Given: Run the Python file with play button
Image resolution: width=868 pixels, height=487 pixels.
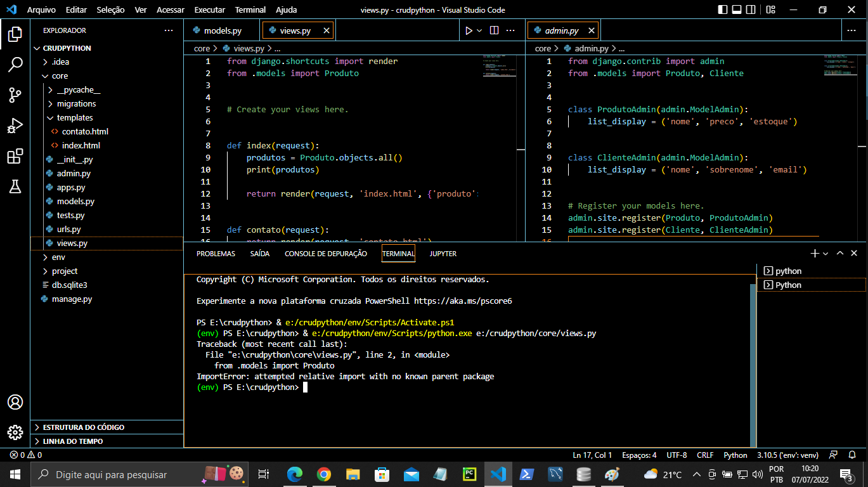Looking at the screenshot, I should pyautogui.click(x=469, y=30).
